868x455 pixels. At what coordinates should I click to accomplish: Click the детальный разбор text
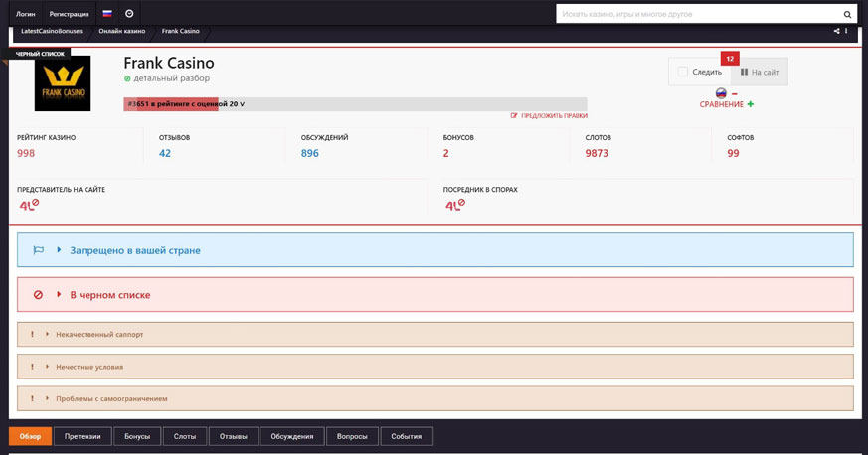pyautogui.click(x=172, y=78)
